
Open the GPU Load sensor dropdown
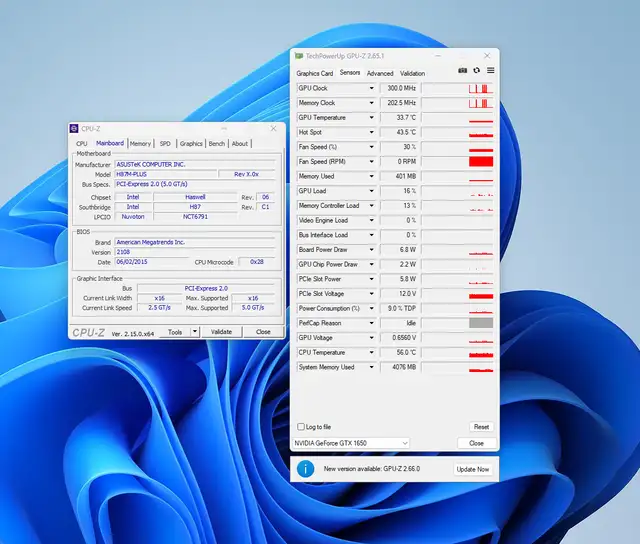(x=371, y=191)
